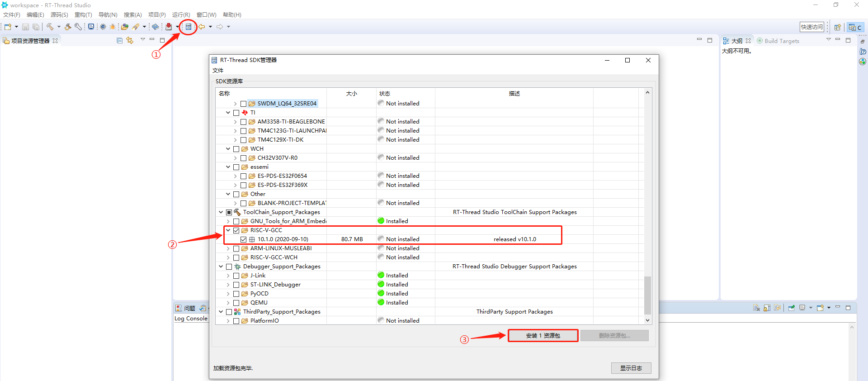This screenshot has width=868, height=381.
Task: Select the C perspective button
Action: pyautogui.click(x=855, y=27)
